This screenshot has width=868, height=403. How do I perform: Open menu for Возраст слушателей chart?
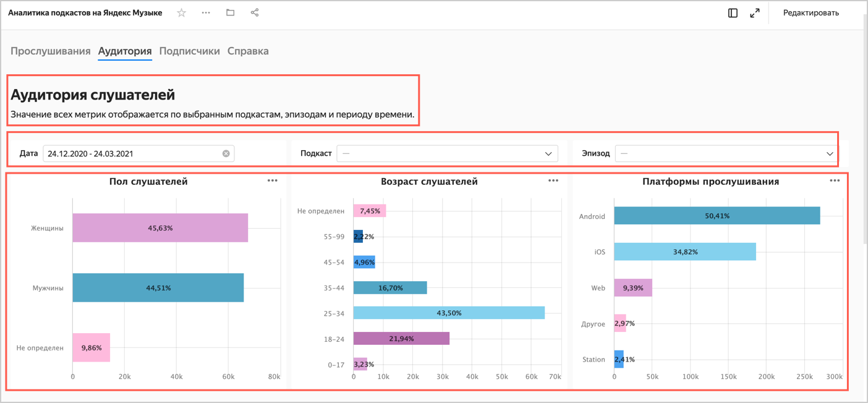pyautogui.click(x=553, y=181)
